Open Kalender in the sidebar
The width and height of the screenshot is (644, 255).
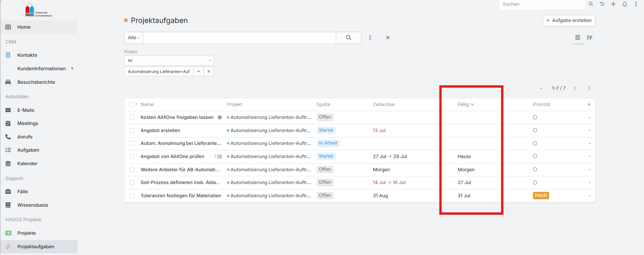(x=27, y=163)
